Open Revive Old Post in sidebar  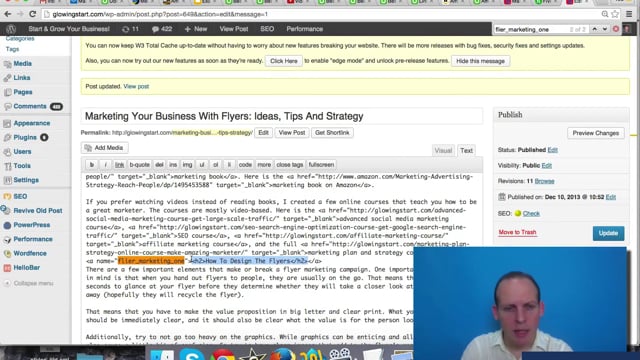pos(38,211)
